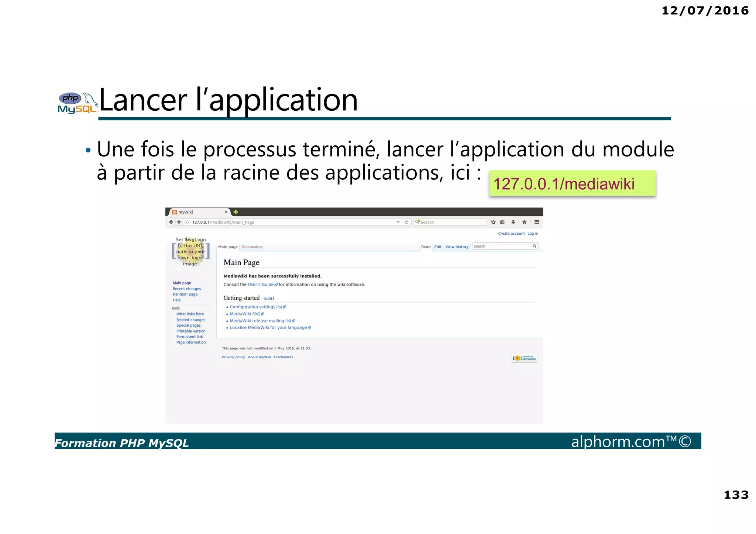Switch to the Main page tab

[228, 247]
